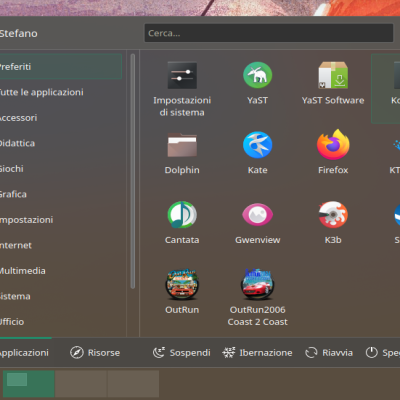Screen dimensions: 400x400
Task: Click the power-off icon
Action: tap(372, 352)
